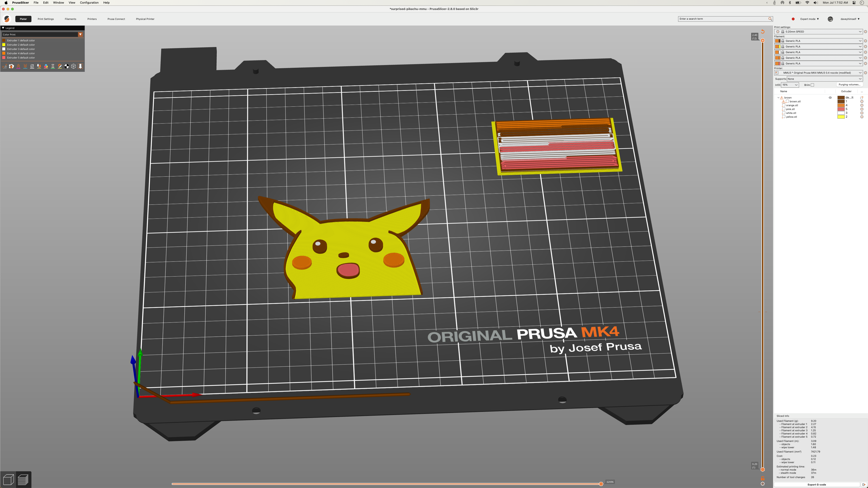Toggle the custom G-codes gear-pencil icon

pyautogui.click(x=60, y=66)
